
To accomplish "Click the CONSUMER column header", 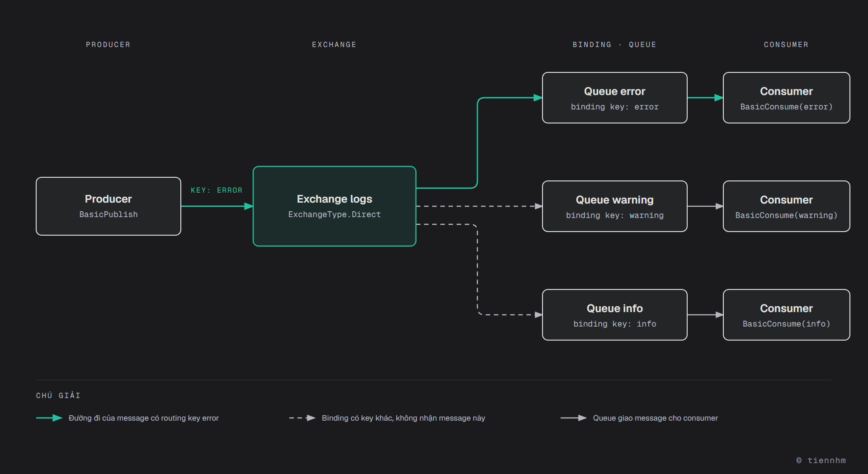I will (786, 45).
